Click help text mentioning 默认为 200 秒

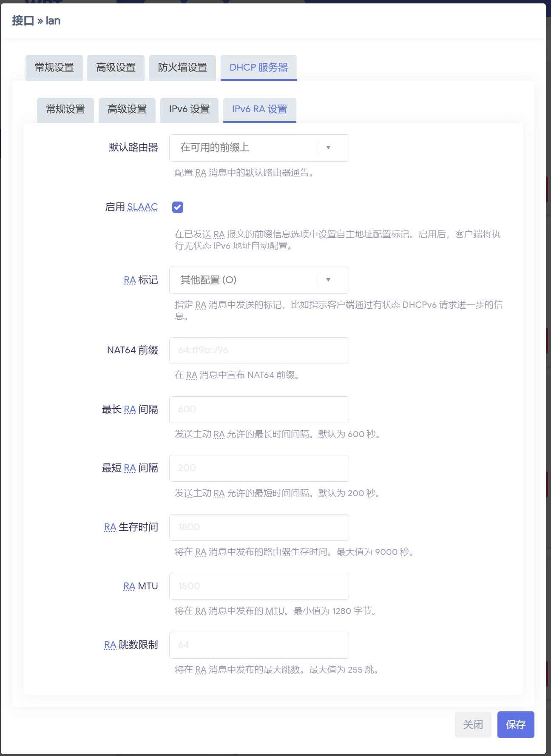[278, 493]
